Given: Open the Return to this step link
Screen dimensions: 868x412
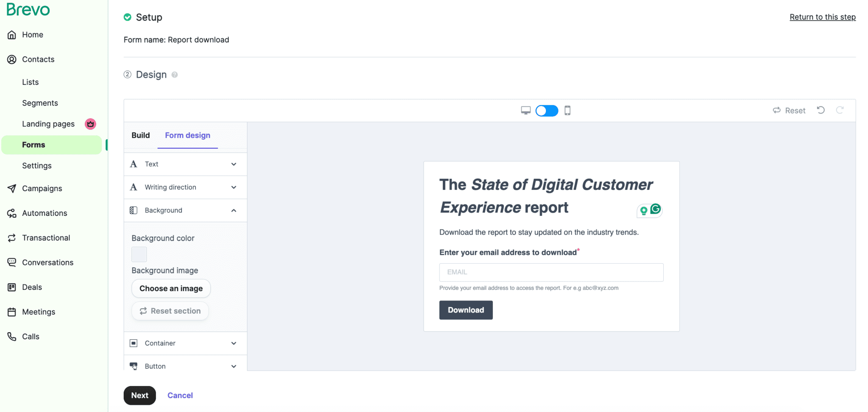Looking at the screenshot, I should [x=823, y=17].
